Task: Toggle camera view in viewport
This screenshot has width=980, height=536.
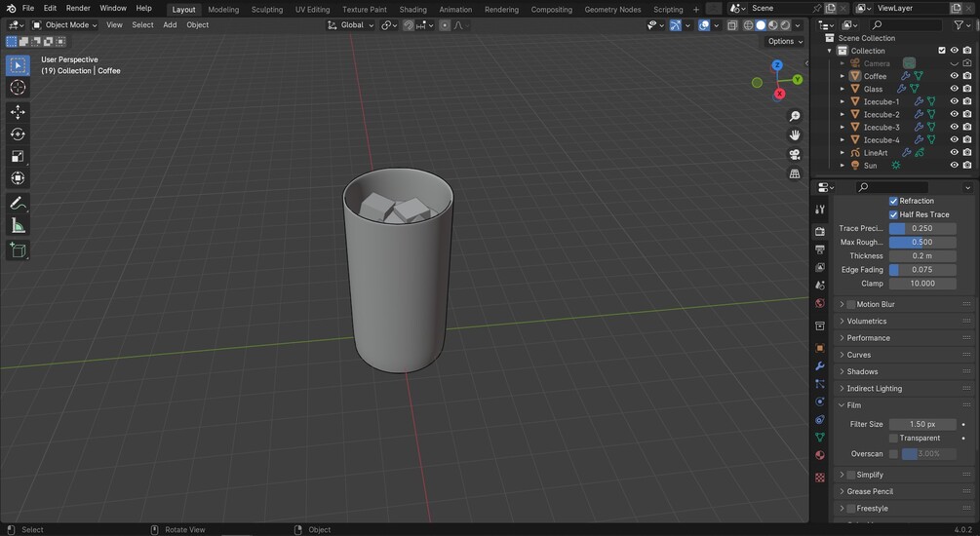Action: pyautogui.click(x=795, y=154)
